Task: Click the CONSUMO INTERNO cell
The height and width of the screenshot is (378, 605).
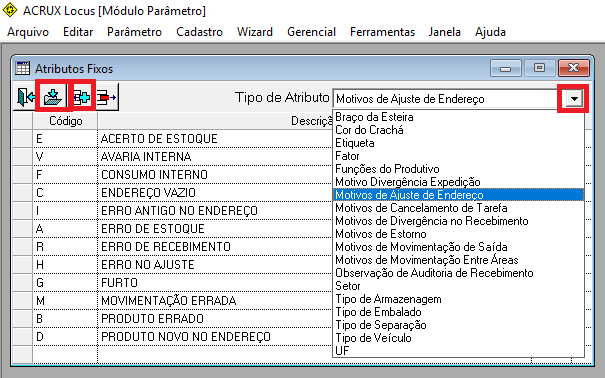Action: pos(215,175)
